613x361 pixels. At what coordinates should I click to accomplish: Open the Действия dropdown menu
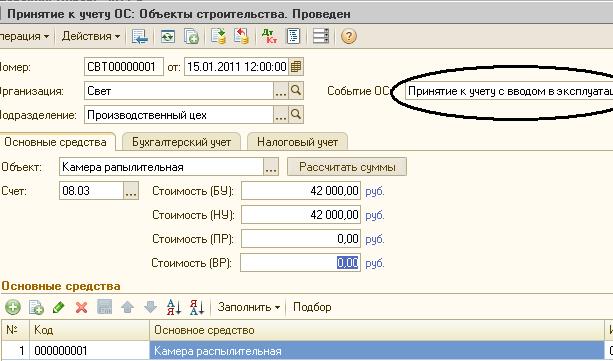pyautogui.click(x=91, y=36)
